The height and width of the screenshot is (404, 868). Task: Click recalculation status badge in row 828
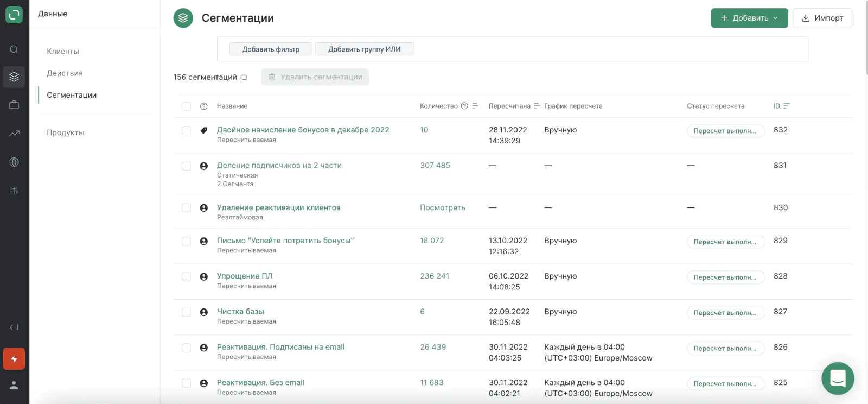coord(725,277)
